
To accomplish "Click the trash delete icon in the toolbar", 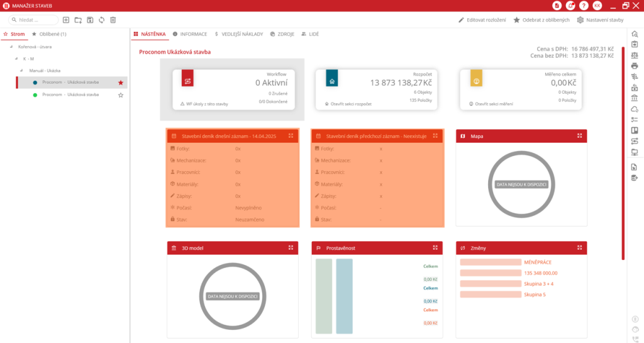I will coord(113,20).
